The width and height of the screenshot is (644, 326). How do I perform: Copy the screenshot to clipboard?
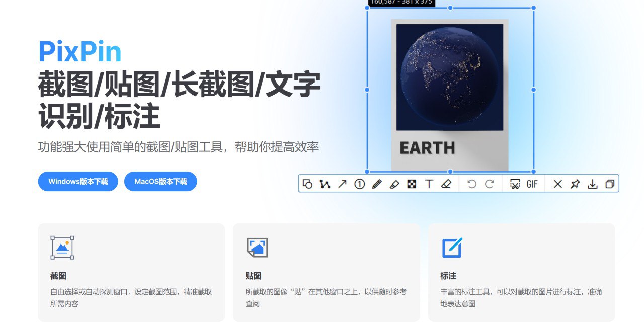point(610,184)
